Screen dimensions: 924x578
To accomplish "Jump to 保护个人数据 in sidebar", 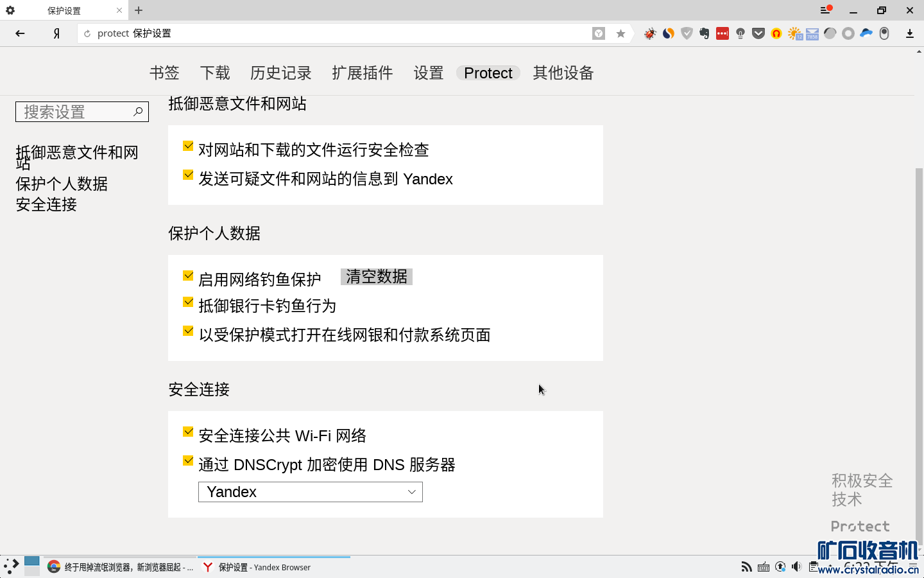I will click(62, 184).
